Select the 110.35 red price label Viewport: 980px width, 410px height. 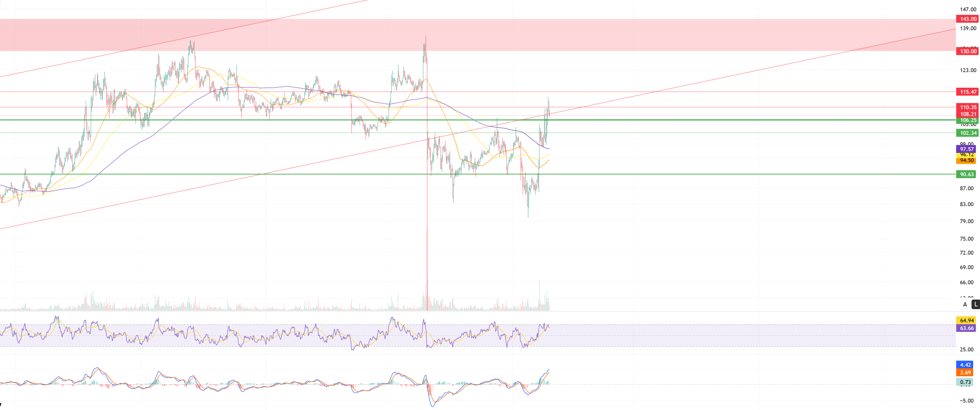[967, 107]
